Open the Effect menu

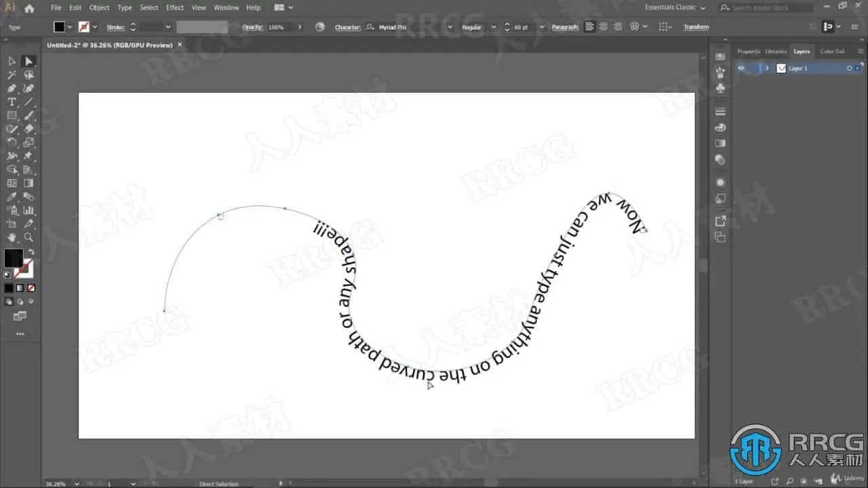(175, 7)
